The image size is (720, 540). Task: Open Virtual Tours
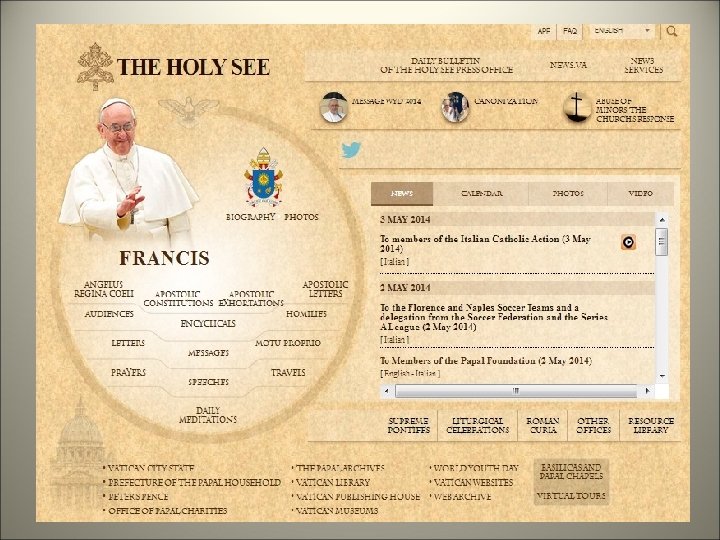pyautogui.click(x=571, y=496)
